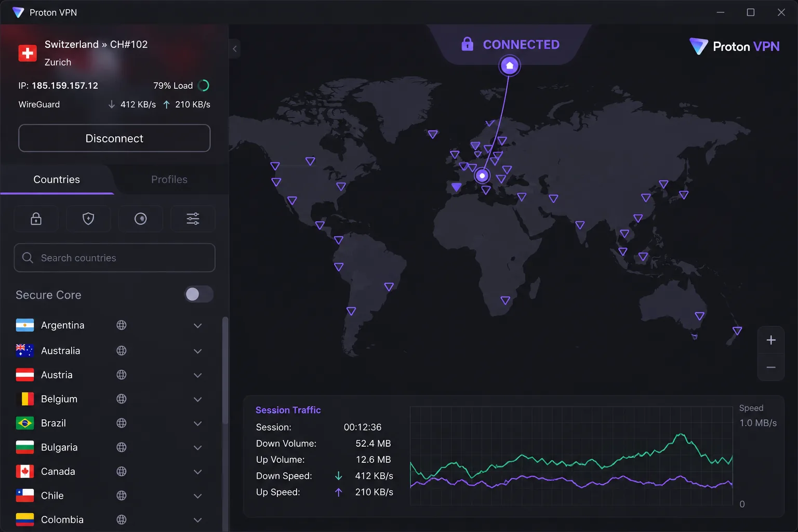Expand the Brazil server list
The height and width of the screenshot is (532, 798).
197,423
